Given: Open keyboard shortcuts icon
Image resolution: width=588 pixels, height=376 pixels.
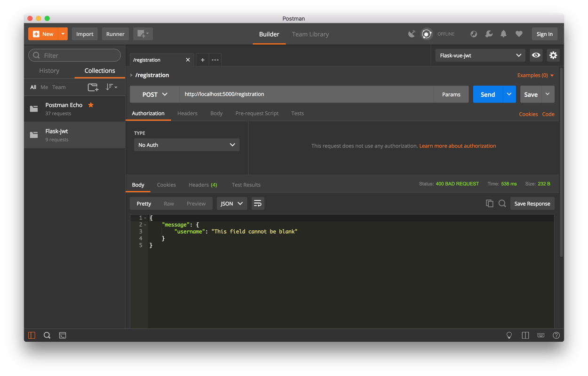Looking at the screenshot, I should [x=541, y=335].
